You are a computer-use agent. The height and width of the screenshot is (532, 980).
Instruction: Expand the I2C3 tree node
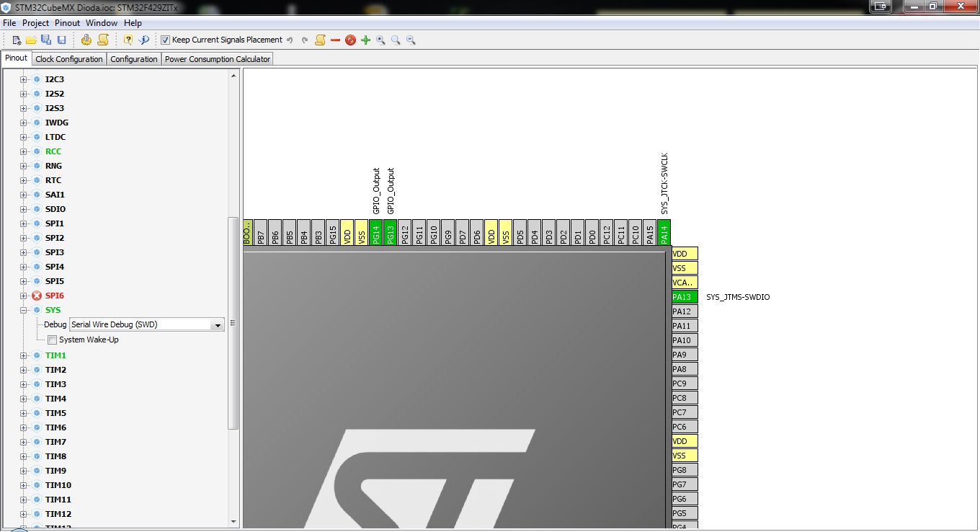click(23, 79)
